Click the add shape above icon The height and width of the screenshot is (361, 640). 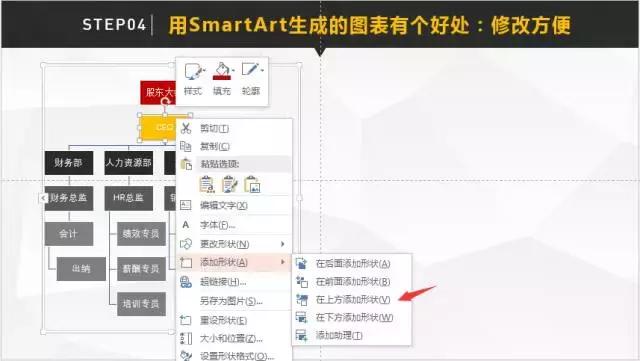[x=301, y=300]
